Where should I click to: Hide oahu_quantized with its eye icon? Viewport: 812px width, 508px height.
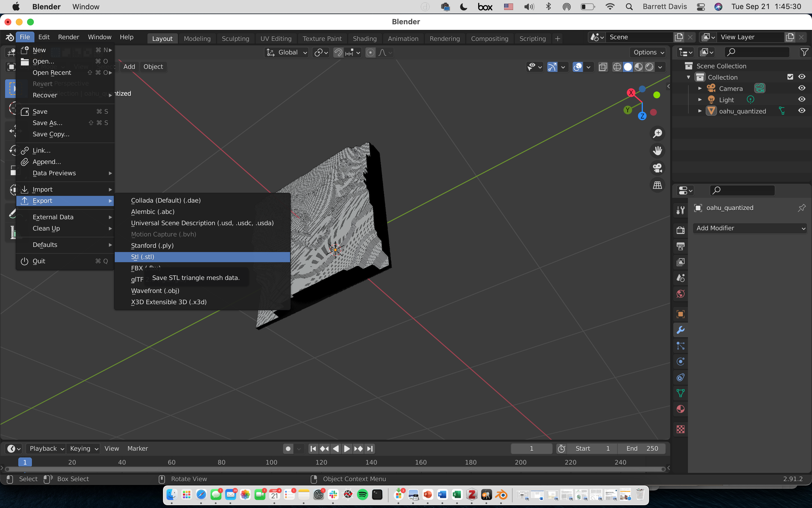point(802,111)
